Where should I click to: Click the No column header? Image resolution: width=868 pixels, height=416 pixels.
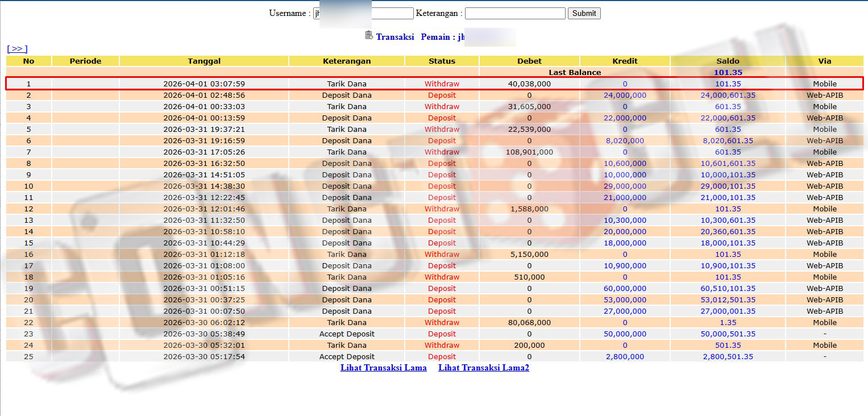(x=28, y=61)
